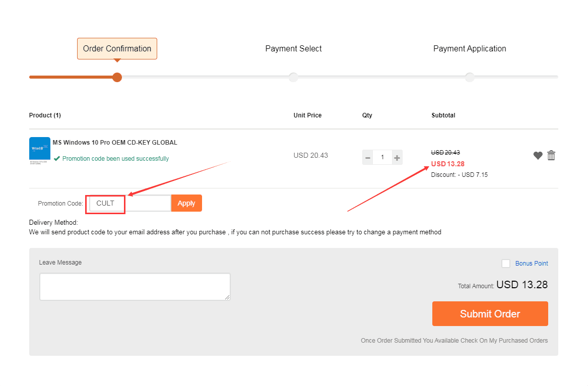588x386 pixels.
Task: Add product to wishlist with heart icon
Action: (x=538, y=156)
